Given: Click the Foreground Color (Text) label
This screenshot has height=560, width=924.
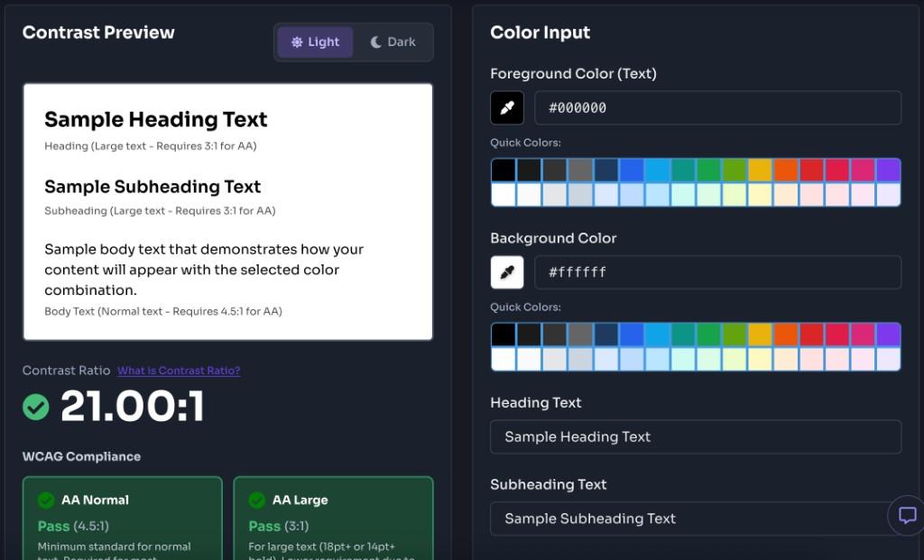Looking at the screenshot, I should (573, 74).
